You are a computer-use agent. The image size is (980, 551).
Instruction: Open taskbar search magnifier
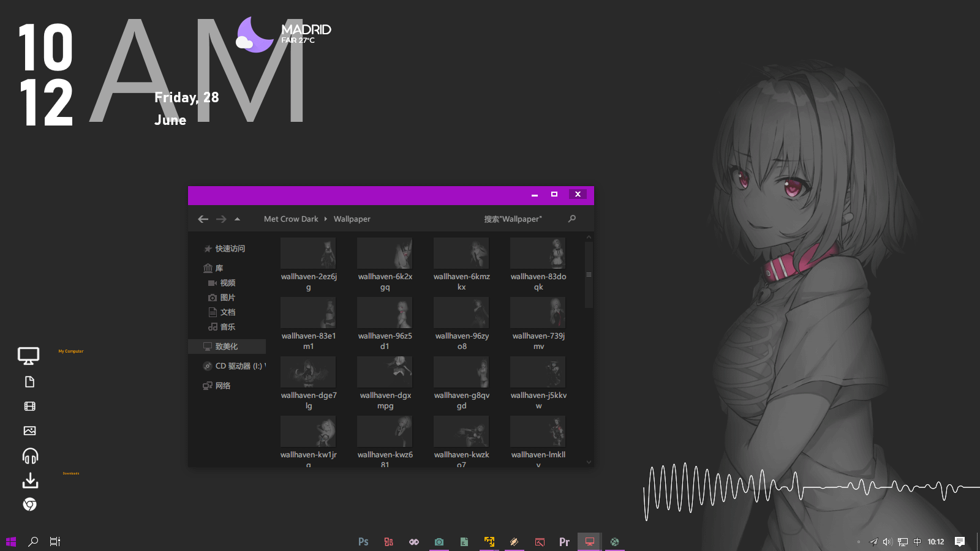click(x=33, y=542)
